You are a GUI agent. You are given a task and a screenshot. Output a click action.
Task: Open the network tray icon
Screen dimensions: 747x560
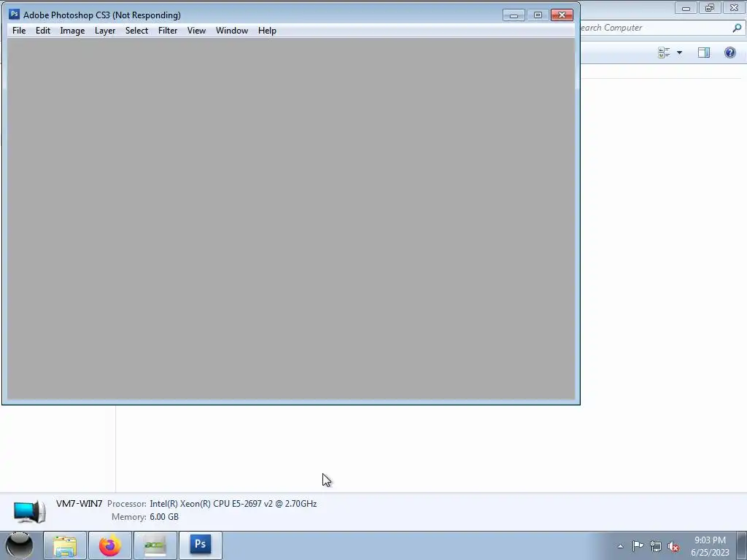[656, 547]
